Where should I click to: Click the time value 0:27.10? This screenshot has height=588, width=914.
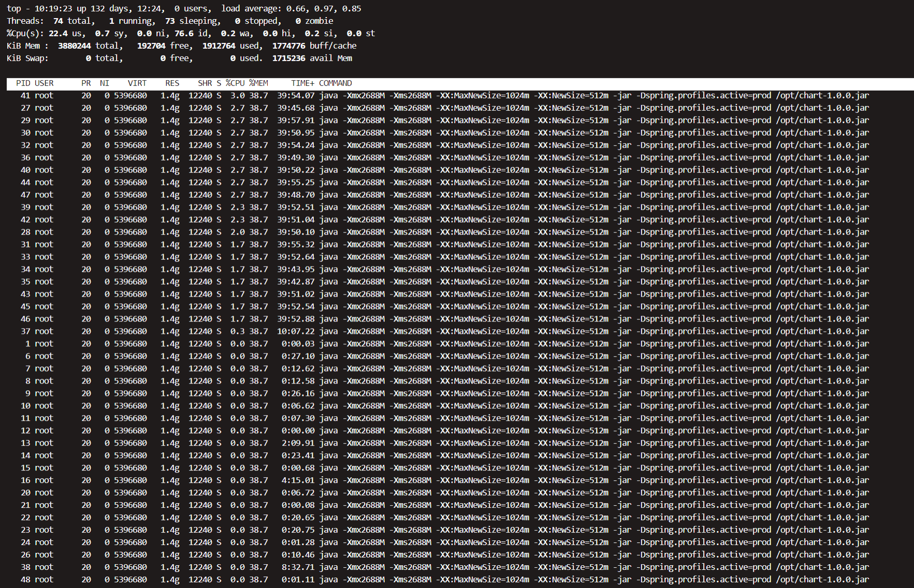tap(298, 357)
